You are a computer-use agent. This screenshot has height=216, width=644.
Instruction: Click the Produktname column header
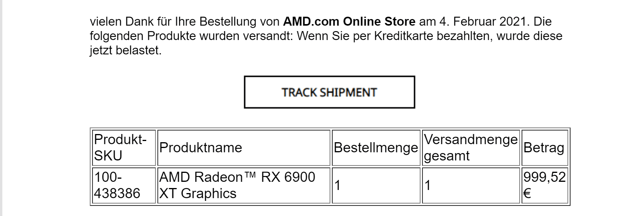[x=243, y=148]
